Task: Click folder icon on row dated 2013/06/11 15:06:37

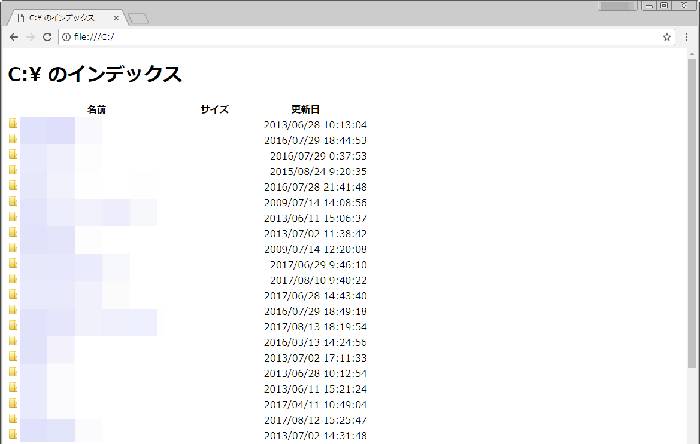Action: pyautogui.click(x=13, y=217)
